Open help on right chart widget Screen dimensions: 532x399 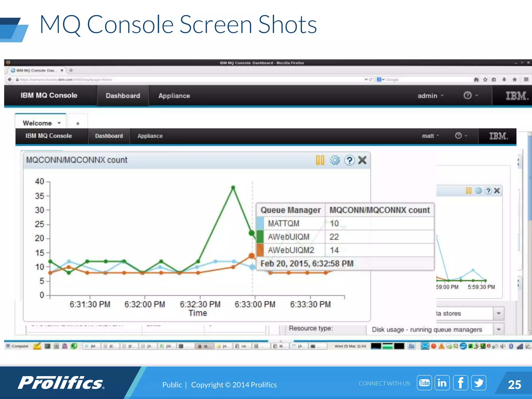[488, 191]
